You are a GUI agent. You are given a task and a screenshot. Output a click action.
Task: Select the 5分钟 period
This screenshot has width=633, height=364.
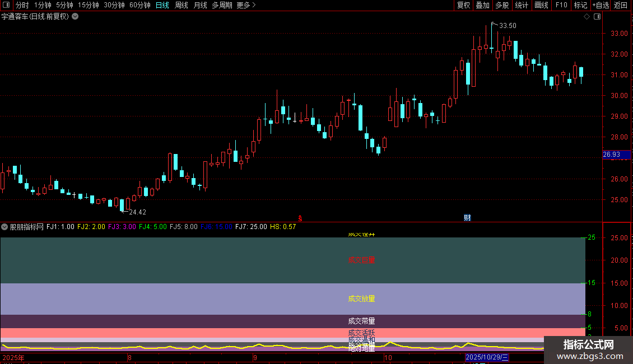[x=64, y=5]
